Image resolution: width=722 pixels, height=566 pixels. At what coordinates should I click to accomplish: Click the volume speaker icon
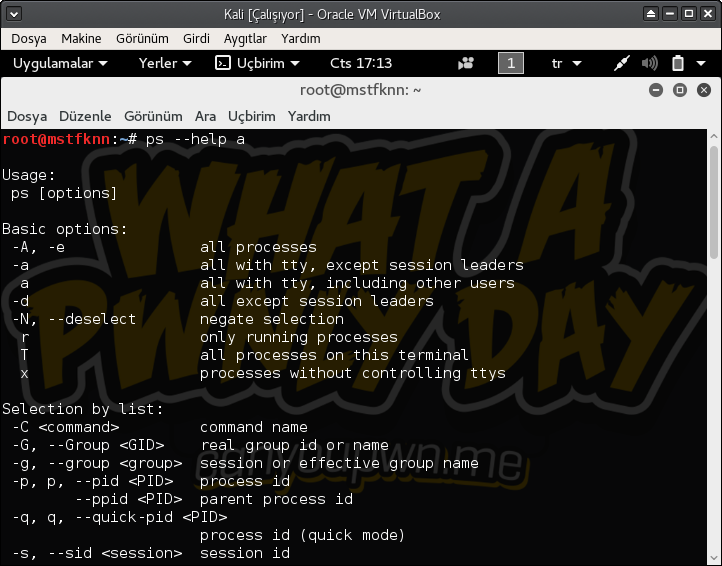(650, 63)
